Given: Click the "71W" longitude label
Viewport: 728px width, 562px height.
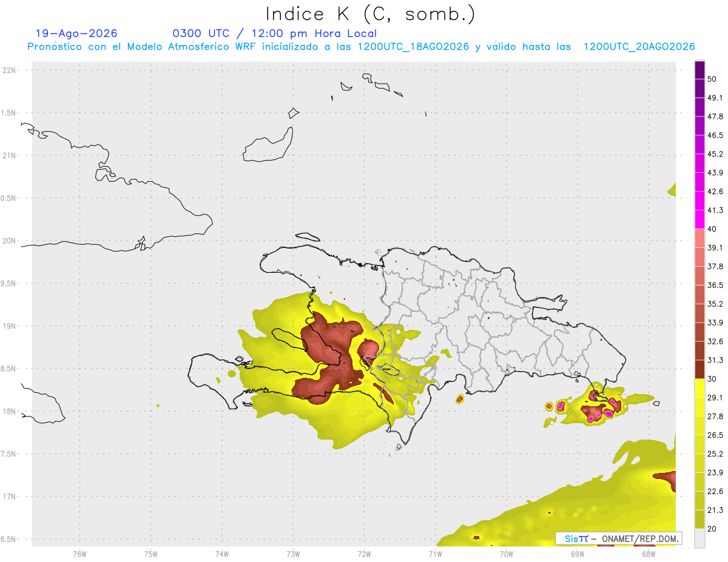Looking at the screenshot, I should coord(435,554).
